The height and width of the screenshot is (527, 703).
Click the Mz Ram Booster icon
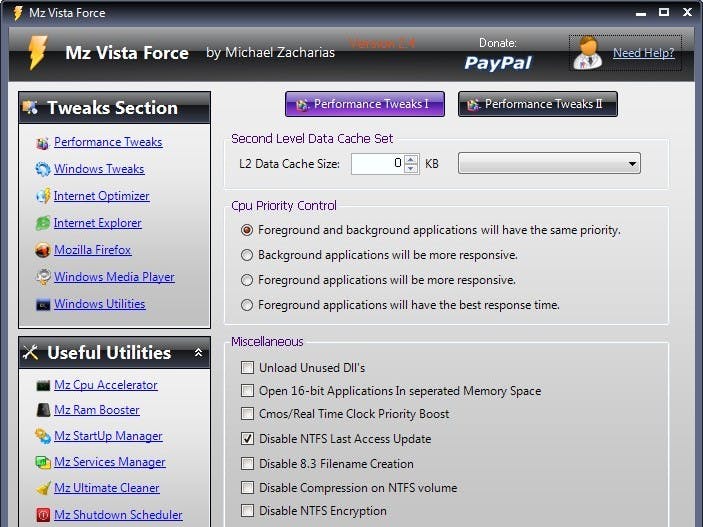coord(43,410)
